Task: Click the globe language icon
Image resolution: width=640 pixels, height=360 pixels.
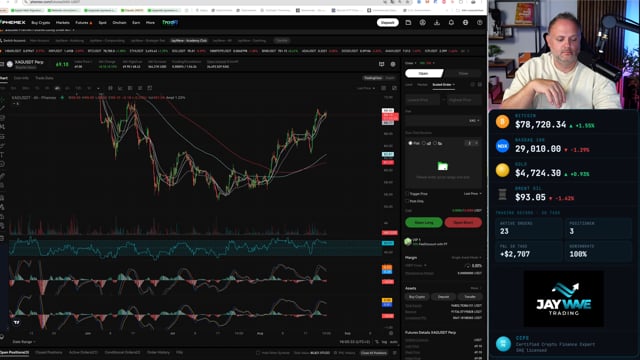Action: point(465,23)
